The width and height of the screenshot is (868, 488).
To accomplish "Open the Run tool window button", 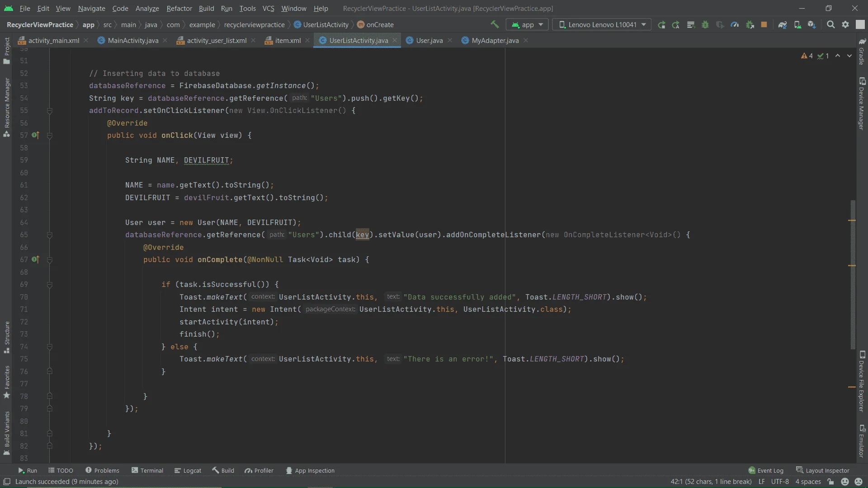I will point(28,470).
